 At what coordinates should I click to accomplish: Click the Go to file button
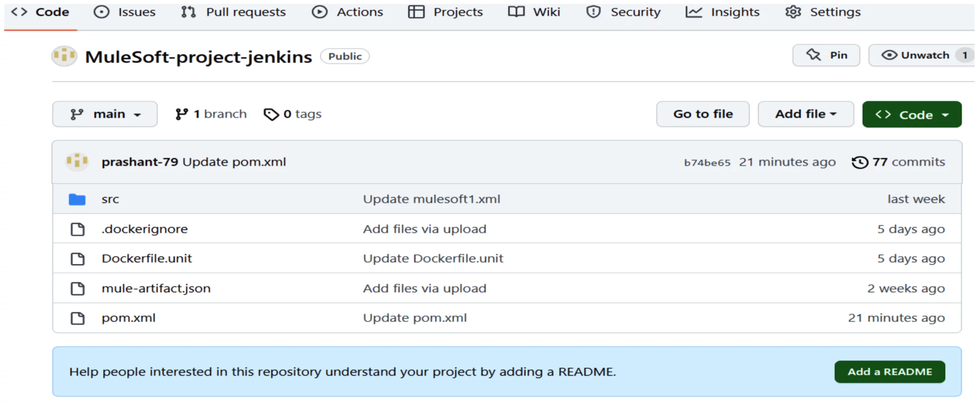pos(703,114)
